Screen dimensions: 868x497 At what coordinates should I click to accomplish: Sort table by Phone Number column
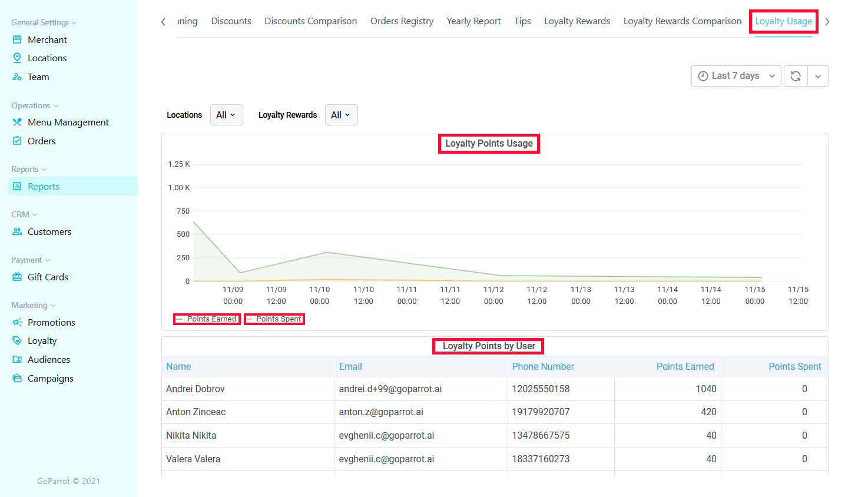pyautogui.click(x=543, y=366)
